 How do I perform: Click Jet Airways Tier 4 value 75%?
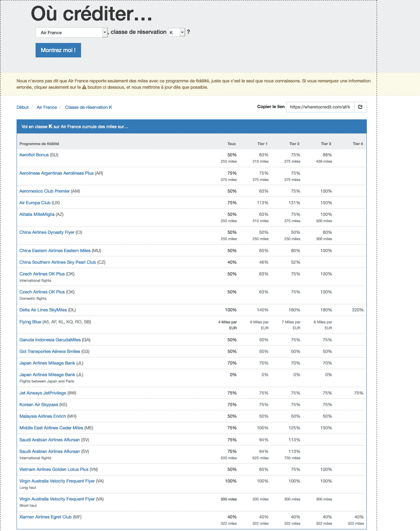pyautogui.click(x=359, y=393)
